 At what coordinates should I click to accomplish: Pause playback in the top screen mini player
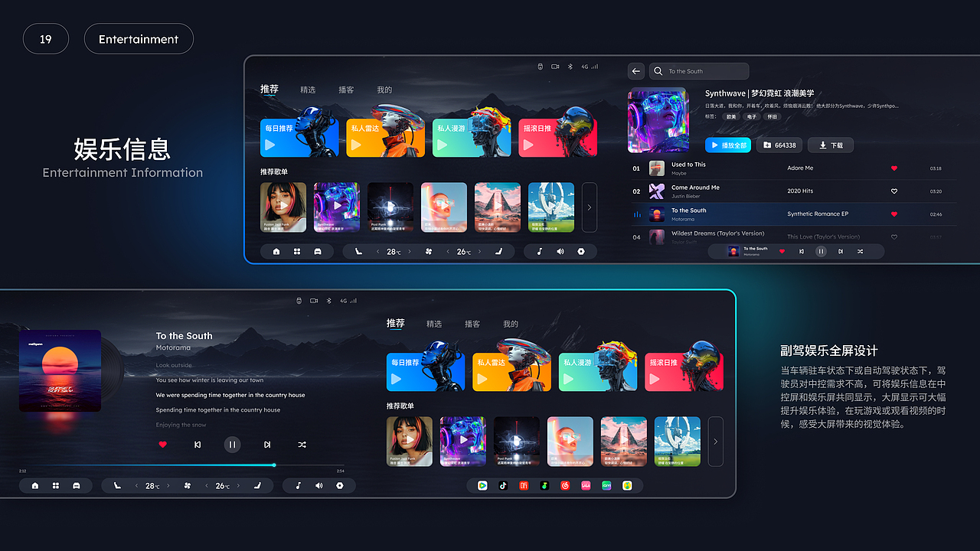(x=821, y=251)
